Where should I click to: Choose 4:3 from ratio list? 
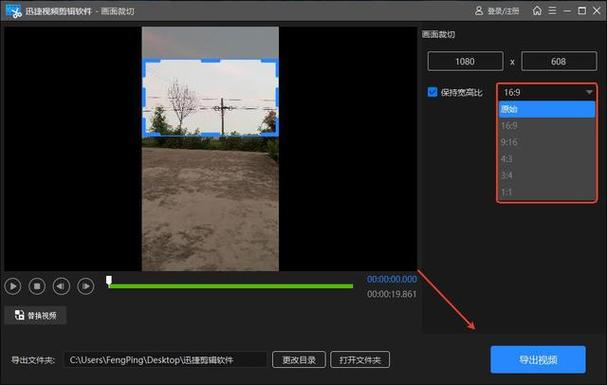click(x=547, y=159)
